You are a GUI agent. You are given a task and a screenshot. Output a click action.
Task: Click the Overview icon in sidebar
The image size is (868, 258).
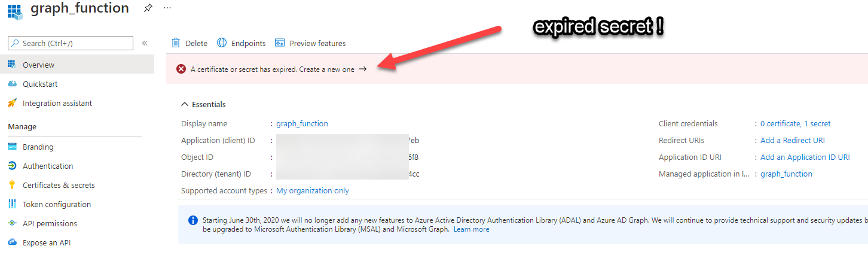(x=12, y=65)
